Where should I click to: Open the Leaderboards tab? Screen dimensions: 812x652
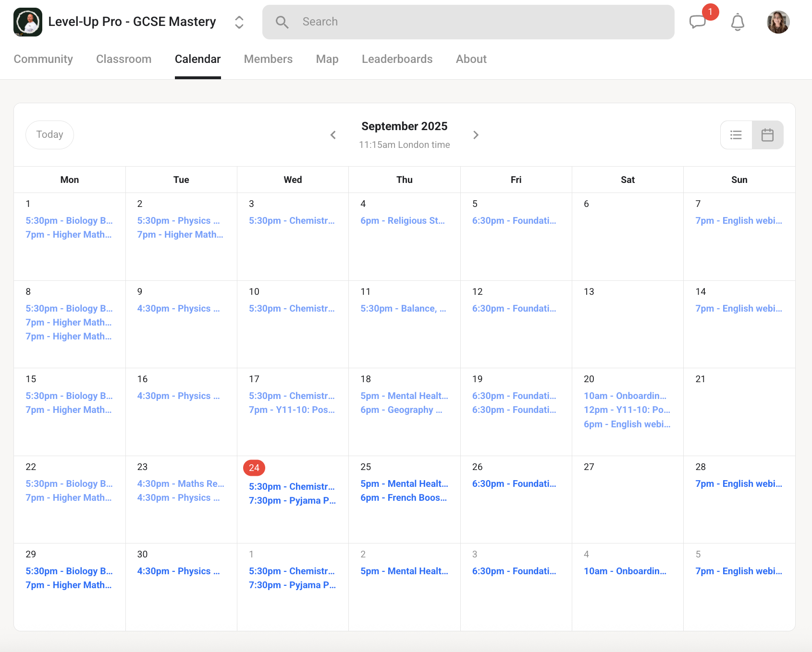pyautogui.click(x=397, y=59)
